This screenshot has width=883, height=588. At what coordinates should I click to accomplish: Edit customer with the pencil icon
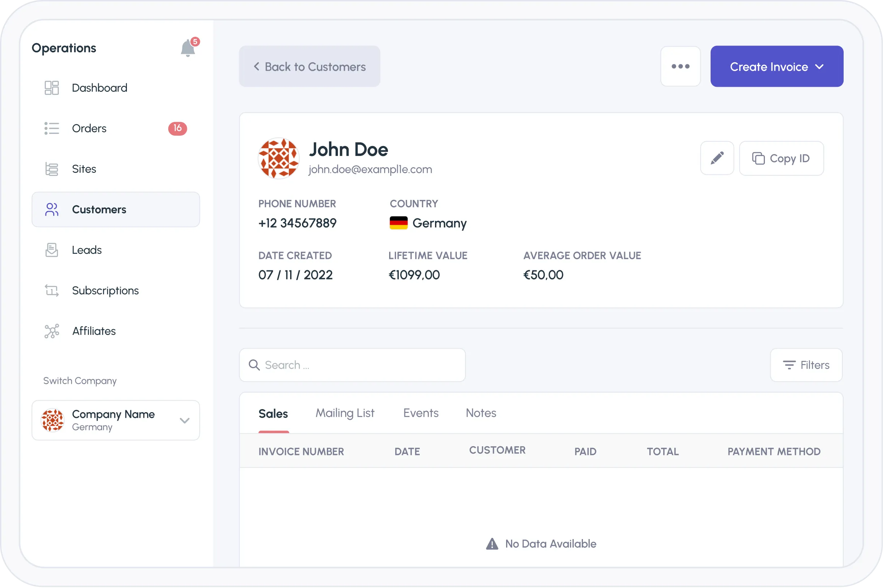pyautogui.click(x=717, y=158)
